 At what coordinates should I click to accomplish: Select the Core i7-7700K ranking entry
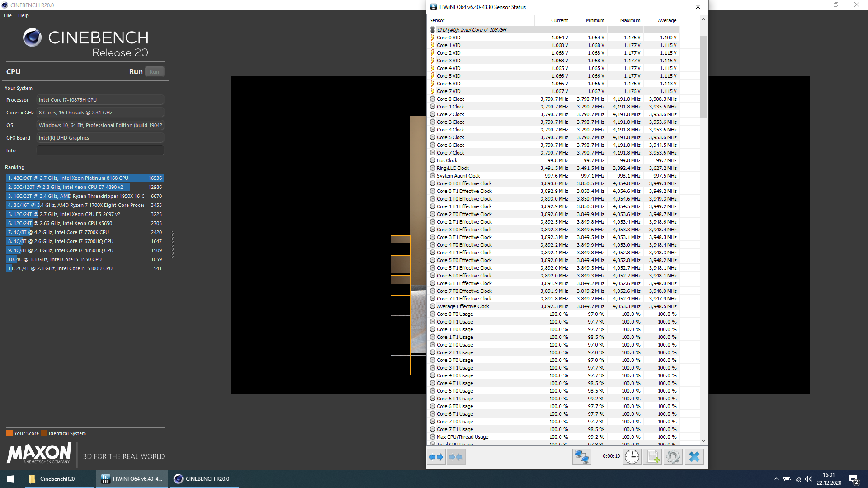85,232
